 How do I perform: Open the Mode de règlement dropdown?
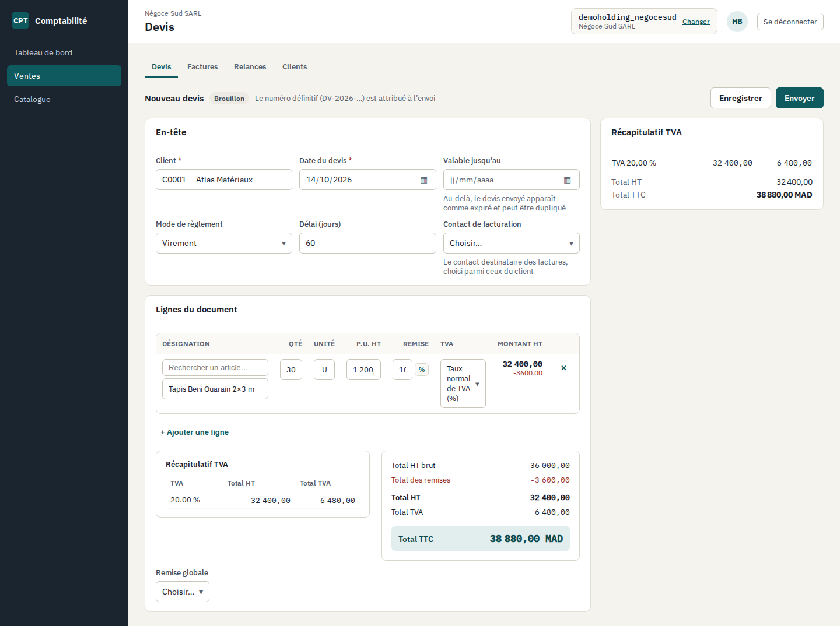[224, 243]
